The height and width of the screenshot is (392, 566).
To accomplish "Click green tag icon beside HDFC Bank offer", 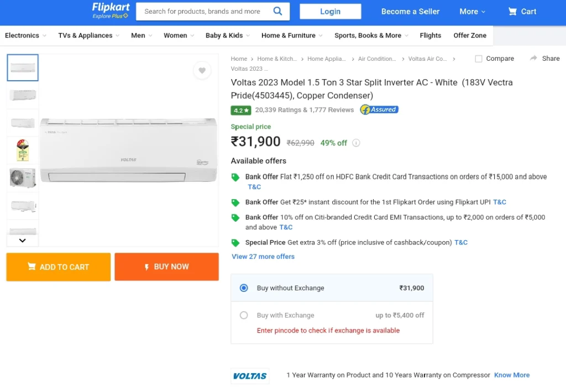I will pos(235,177).
